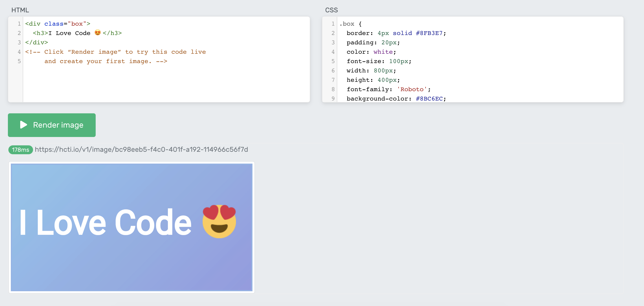Image resolution: width=644 pixels, height=306 pixels.
Task: Click the play icon in Render image
Action: (23, 125)
